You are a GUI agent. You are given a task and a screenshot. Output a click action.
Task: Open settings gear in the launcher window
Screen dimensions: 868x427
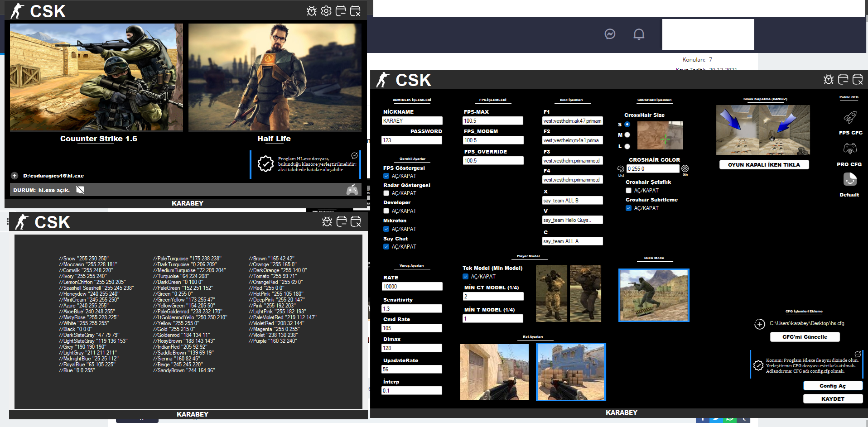326,11
